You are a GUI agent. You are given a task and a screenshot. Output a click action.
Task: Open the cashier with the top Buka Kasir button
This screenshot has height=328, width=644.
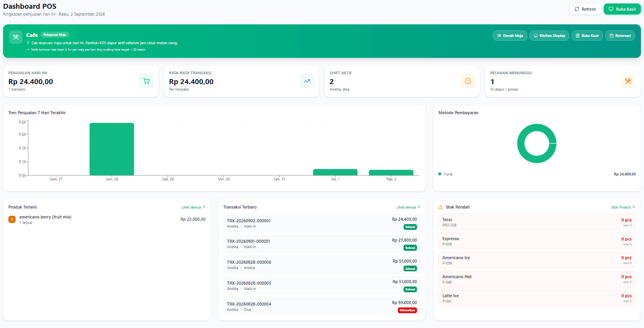(x=622, y=9)
